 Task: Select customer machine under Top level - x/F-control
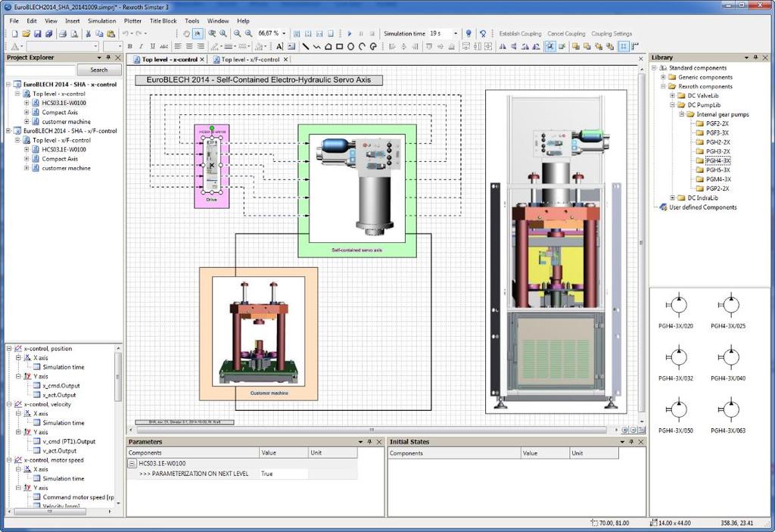tap(67, 168)
